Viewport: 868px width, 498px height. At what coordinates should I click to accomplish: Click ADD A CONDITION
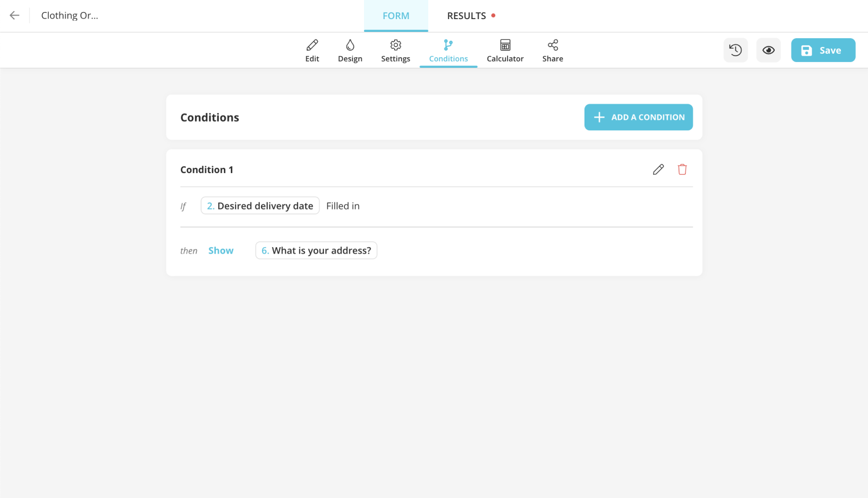(x=638, y=117)
